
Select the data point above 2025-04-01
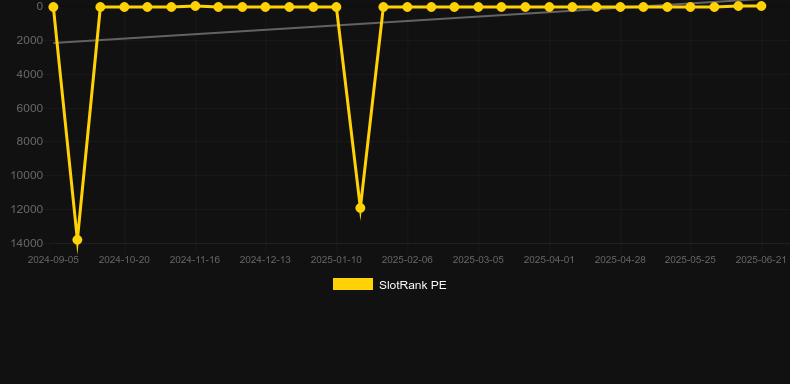(549, 7)
